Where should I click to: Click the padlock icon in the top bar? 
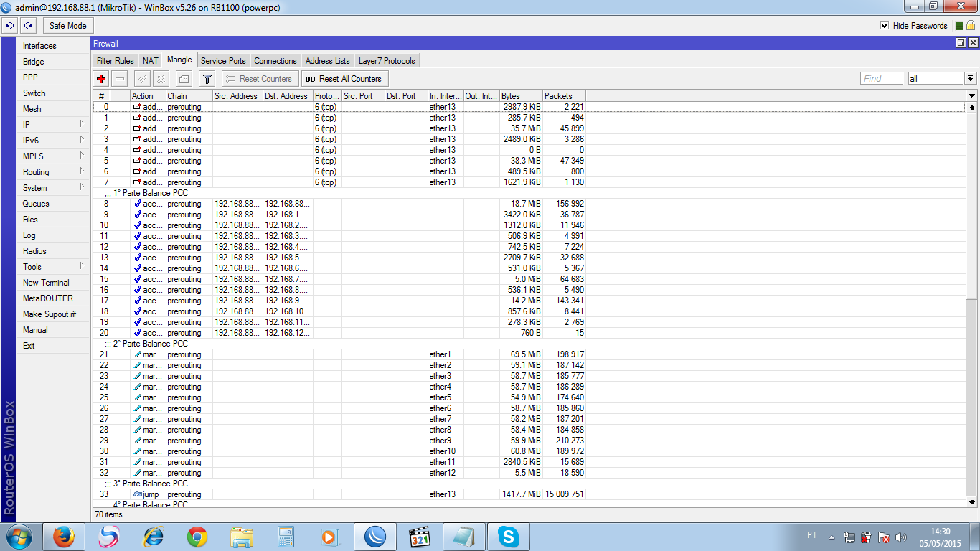pos(970,26)
